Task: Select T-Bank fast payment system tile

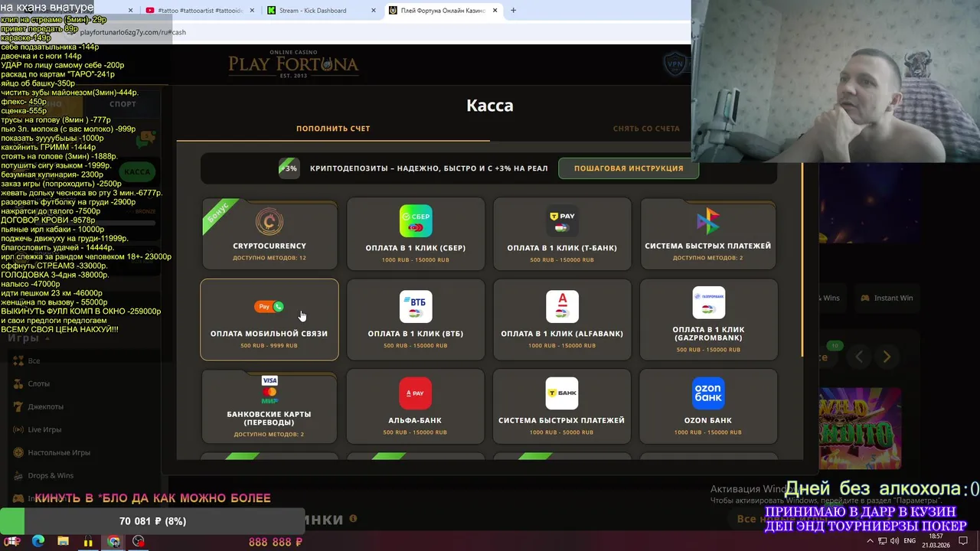Action: click(x=562, y=407)
